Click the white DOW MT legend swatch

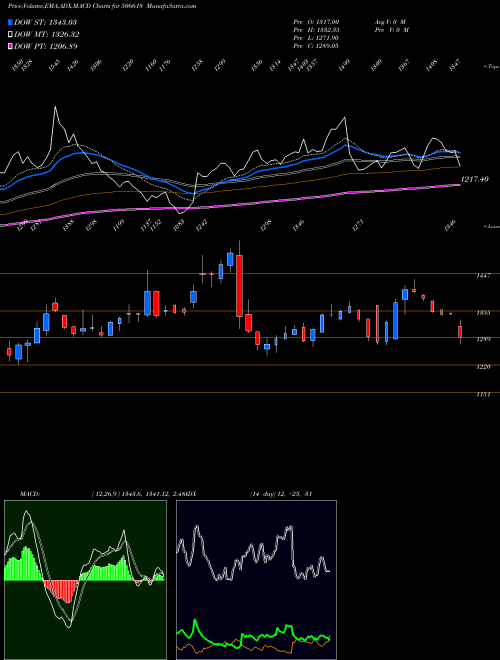11,35
